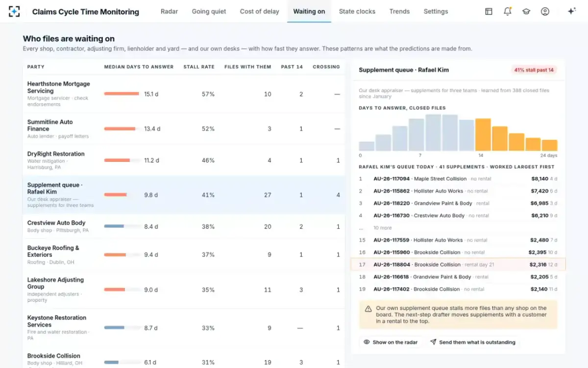Image resolution: width=588 pixels, height=368 pixels.
Task: Open file AU-26-118220 Grandview Paint & Body
Action: pyautogui.click(x=458, y=203)
